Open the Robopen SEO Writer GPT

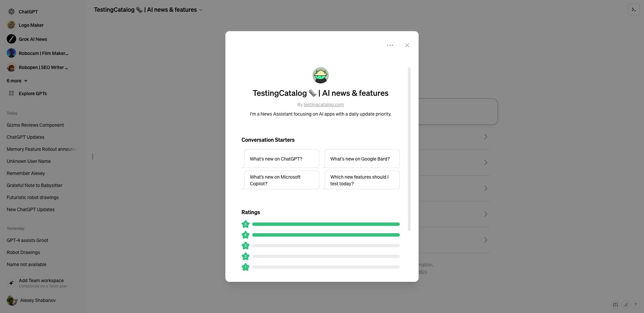click(x=37, y=67)
